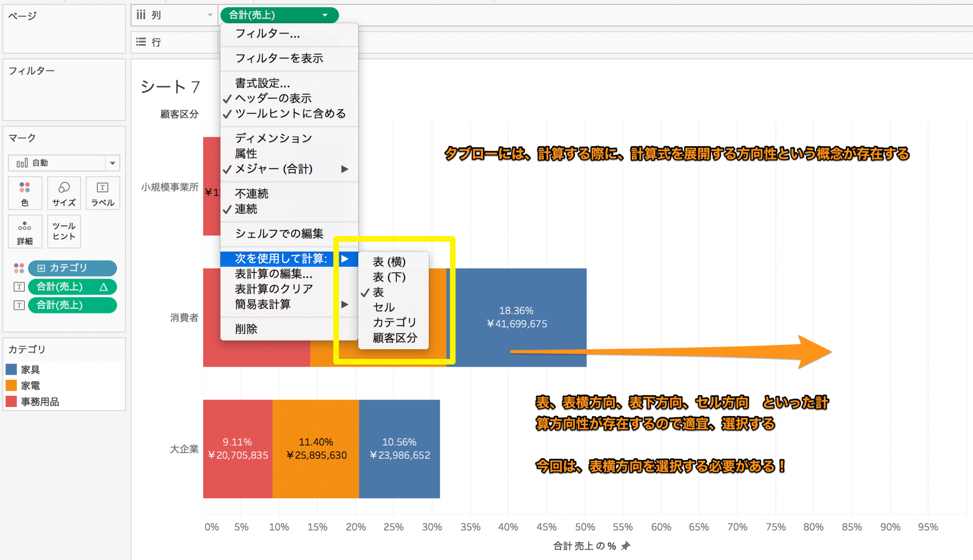This screenshot has width=973, height=560.
Task: Click the カテゴリ pill on Marks card
Action: coord(72,268)
